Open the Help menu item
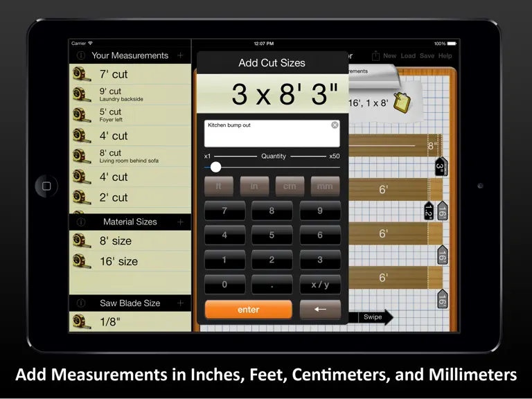The height and width of the screenshot is (399, 532). point(445,55)
